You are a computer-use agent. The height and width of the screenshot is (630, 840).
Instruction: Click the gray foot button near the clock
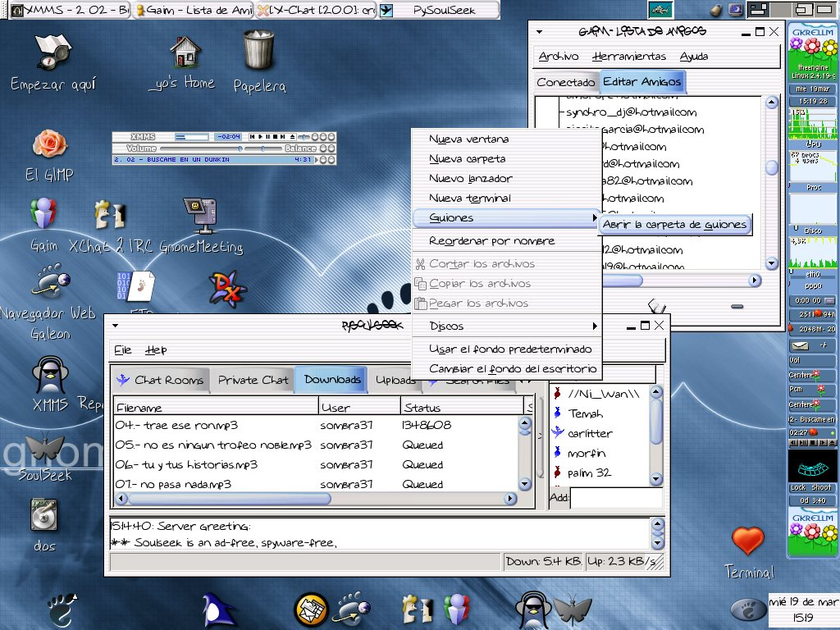tap(748, 609)
